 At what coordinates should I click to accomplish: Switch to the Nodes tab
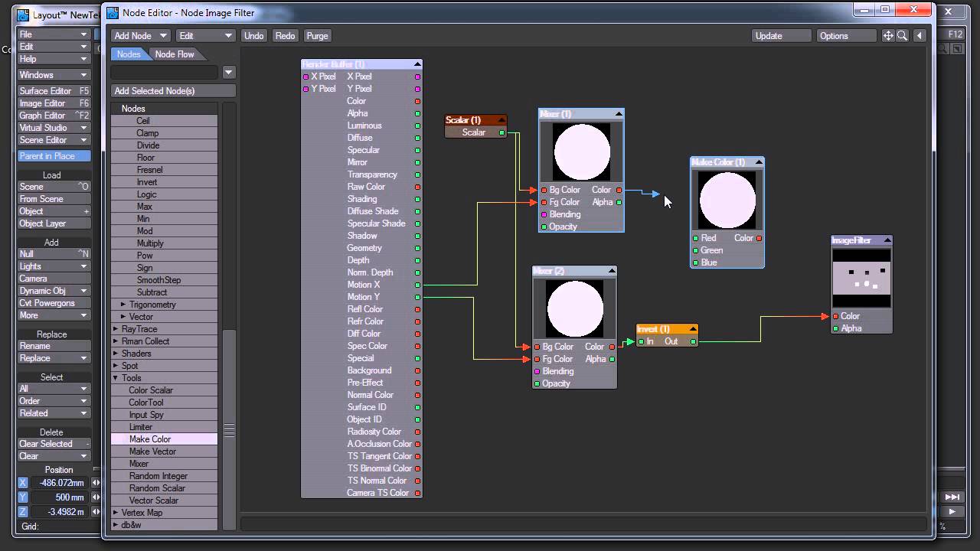pos(129,54)
